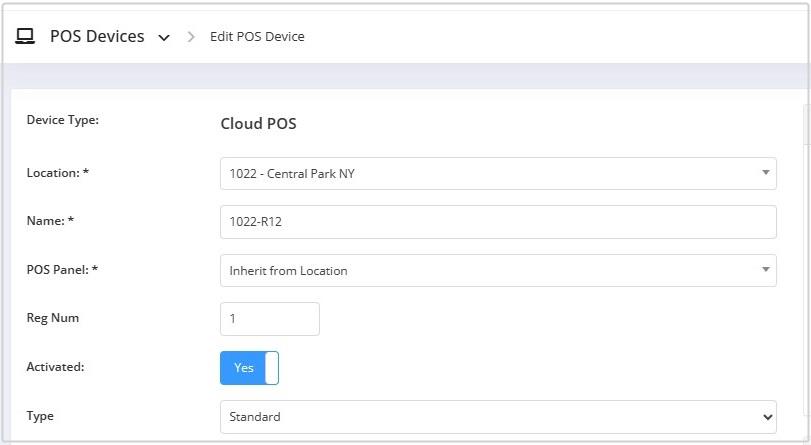Open the POS Devices breadcrumb menu

tap(97, 36)
